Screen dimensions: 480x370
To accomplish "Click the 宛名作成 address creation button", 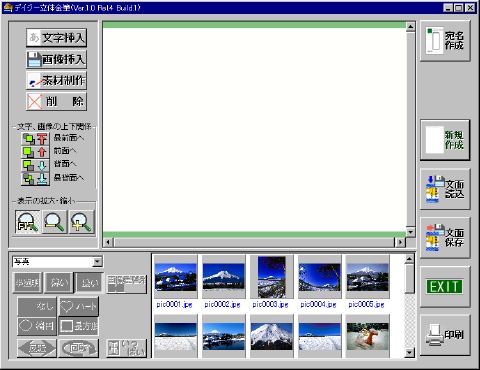I will click(x=445, y=41).
